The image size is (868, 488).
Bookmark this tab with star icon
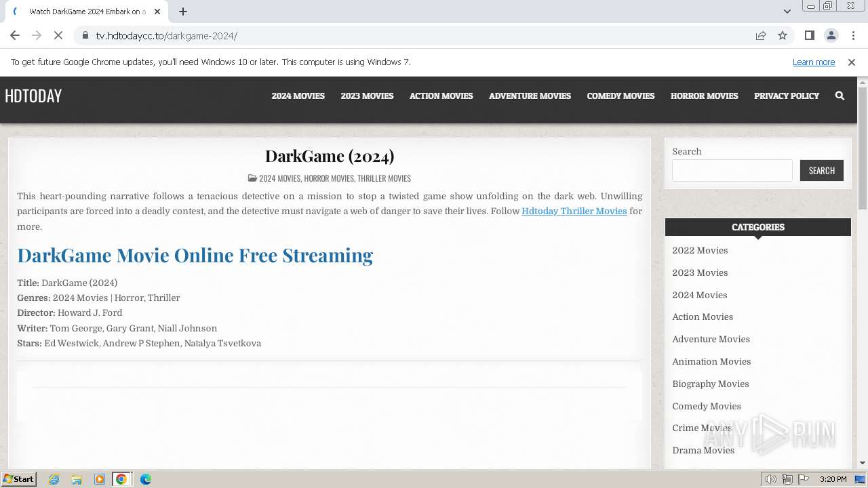pyautogui.click(x=783, y=35)
